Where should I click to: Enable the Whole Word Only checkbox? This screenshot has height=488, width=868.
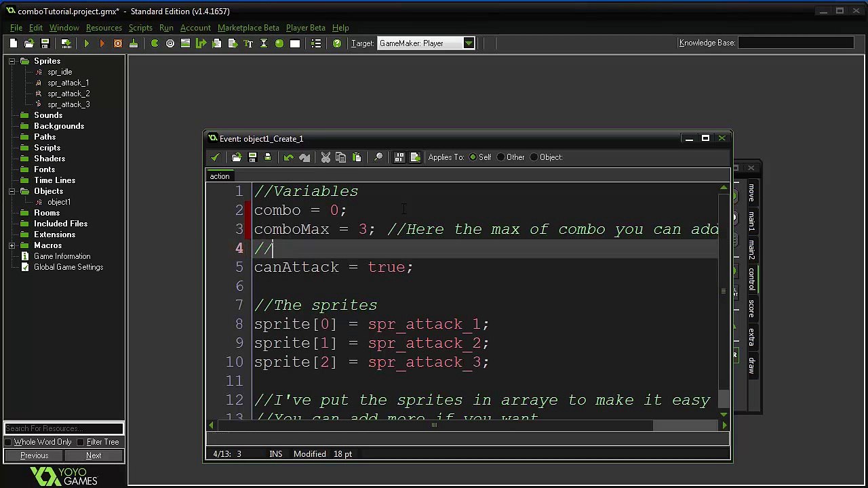[9, 442]
